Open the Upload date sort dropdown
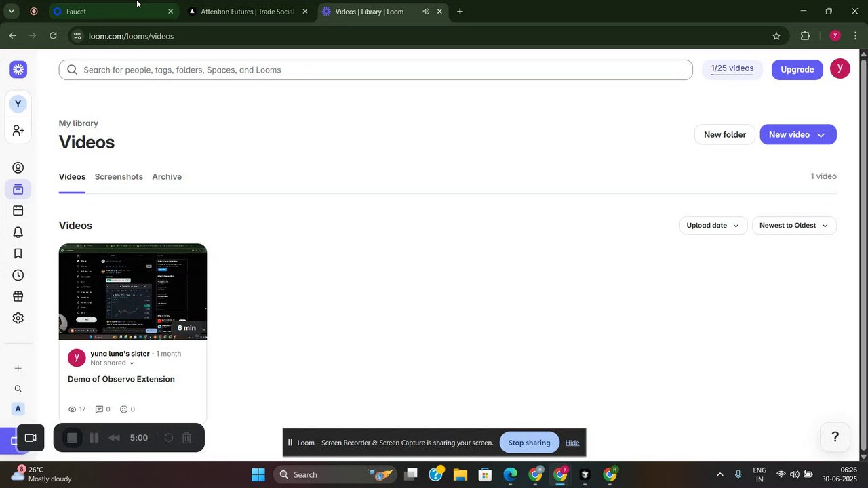This screenshot has width=868, height=488. coord(713,226)
